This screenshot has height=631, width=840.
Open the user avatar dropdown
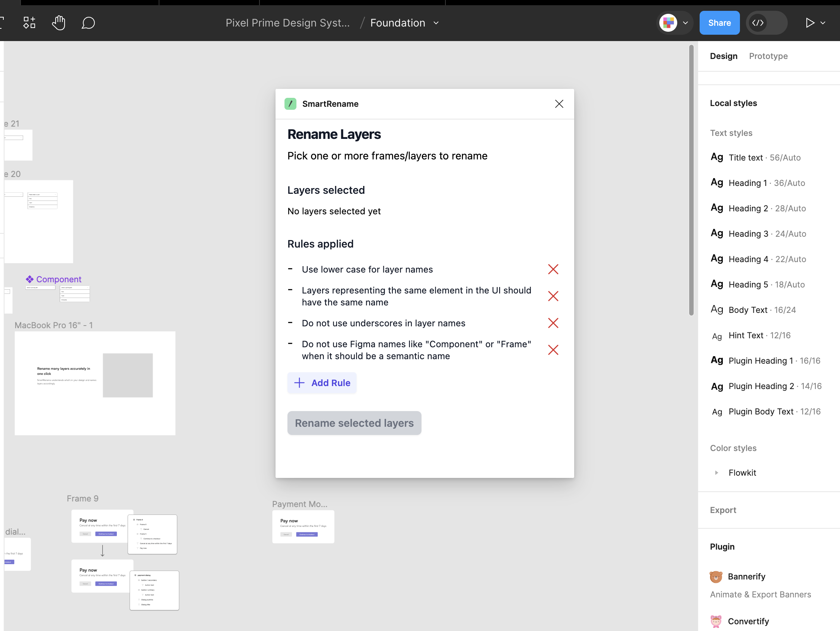coord(685,23)
